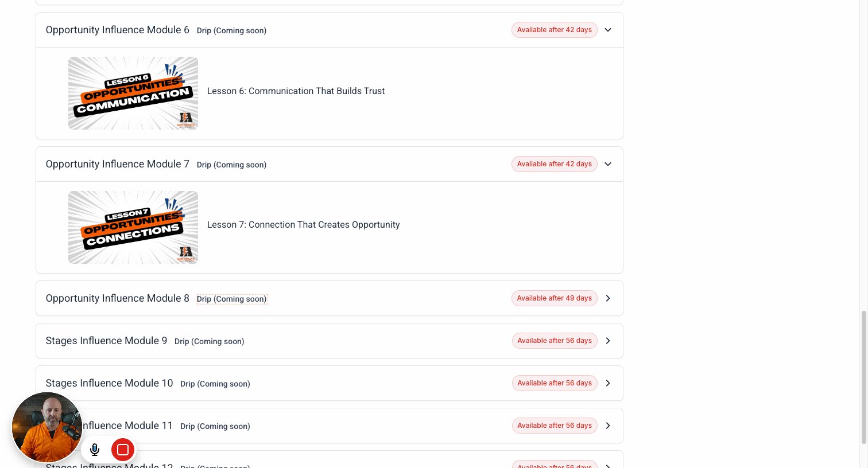Mute the recording microphone icon

tap(95, 450)
